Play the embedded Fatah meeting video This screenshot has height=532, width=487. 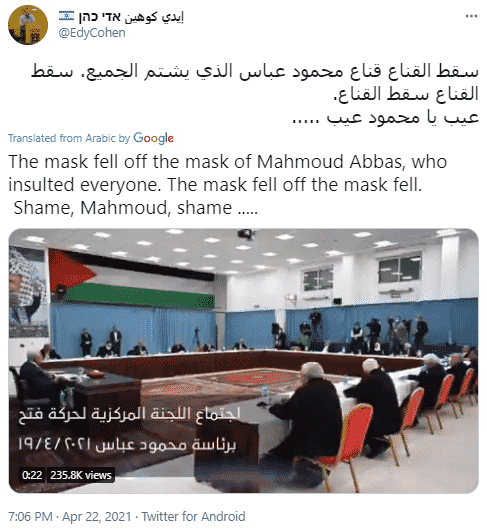click(x=243, y=361)
